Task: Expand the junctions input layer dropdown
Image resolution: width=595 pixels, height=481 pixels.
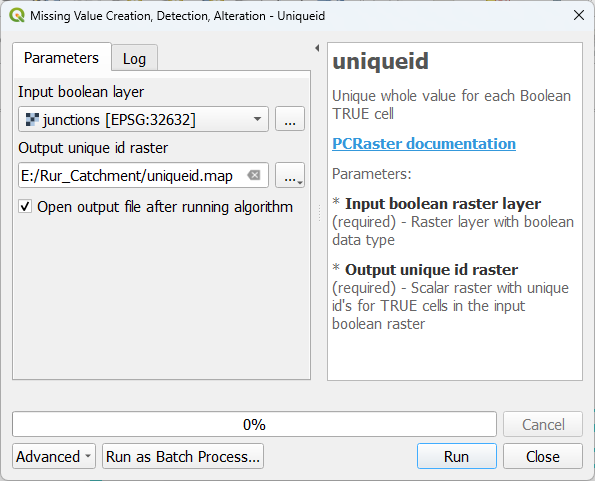Action: [x=257, y=119]
